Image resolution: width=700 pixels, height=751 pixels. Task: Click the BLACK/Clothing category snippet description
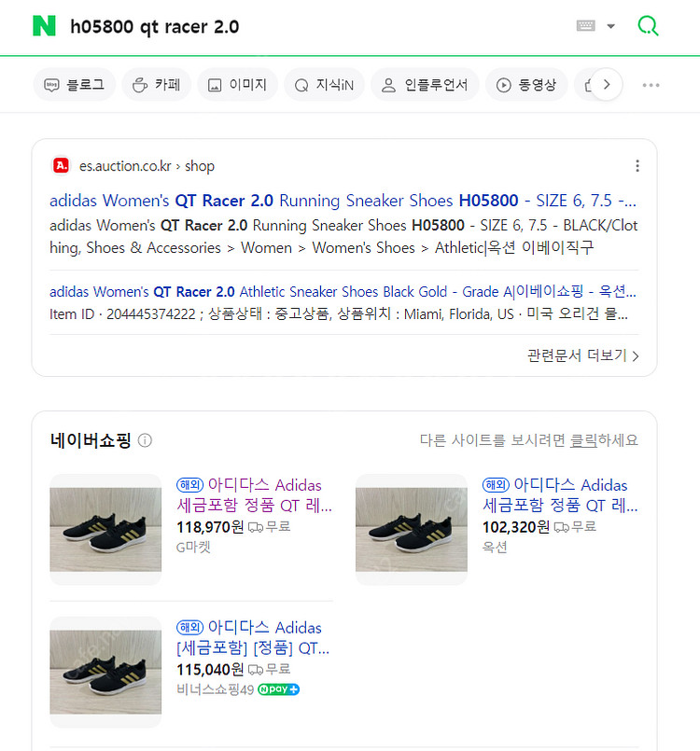coord(343,237)
